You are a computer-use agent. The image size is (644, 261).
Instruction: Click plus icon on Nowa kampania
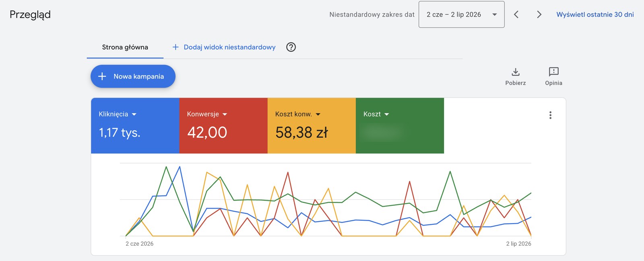pos(102,77)
